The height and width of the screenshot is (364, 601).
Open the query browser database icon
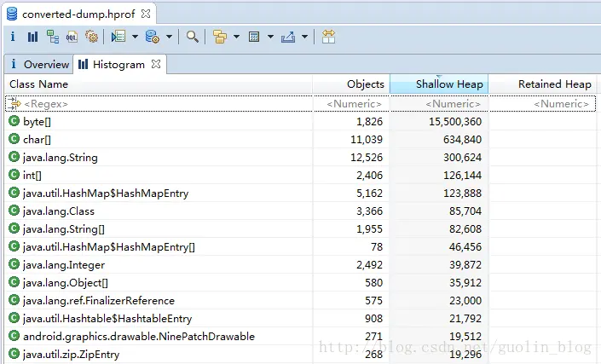tap(152, 37)
